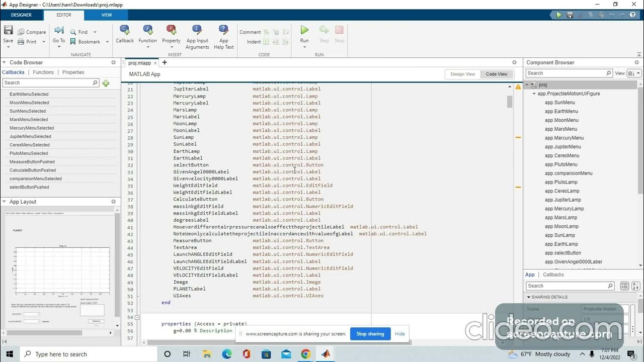Image resolution: width=644 pixels, height=362 pixels.
Task: Close the proj.mlapp tab
Action: pyautogui.click(x=155, y=63)
